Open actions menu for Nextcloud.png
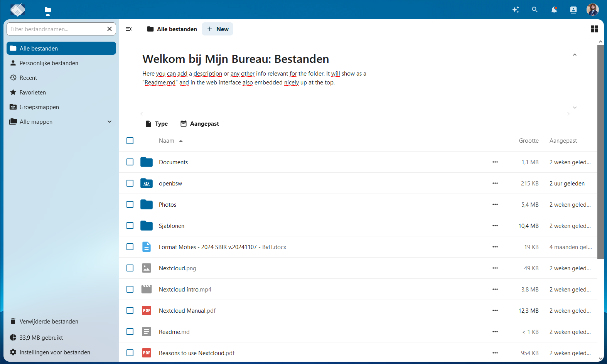The width and height of the screenshot is (607, 364). point(495,268)
